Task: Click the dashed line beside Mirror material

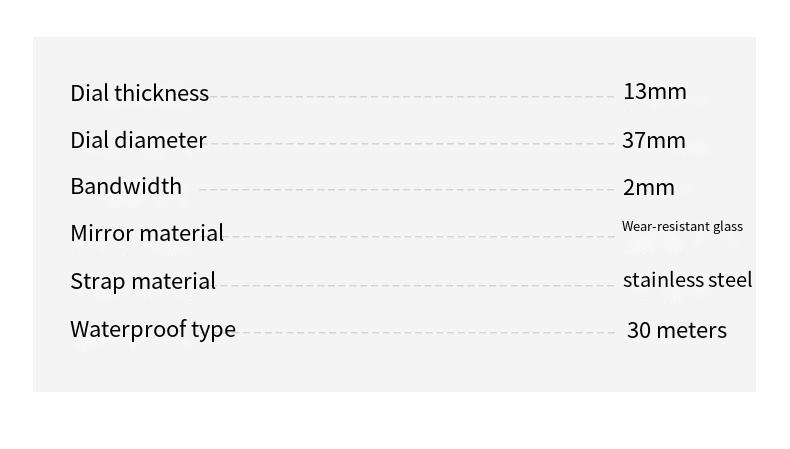Action: 420,238
